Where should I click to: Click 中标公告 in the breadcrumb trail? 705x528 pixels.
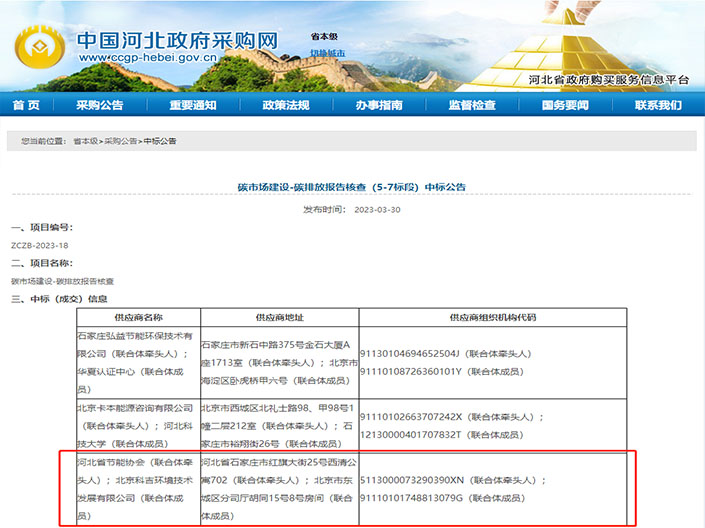click(160, 142)
